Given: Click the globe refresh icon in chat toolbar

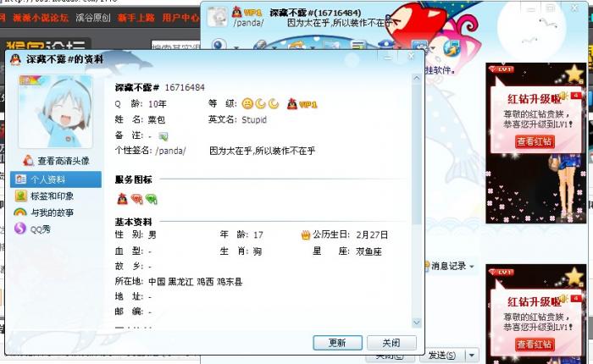Looking at the screenshot, I should 452,49.
